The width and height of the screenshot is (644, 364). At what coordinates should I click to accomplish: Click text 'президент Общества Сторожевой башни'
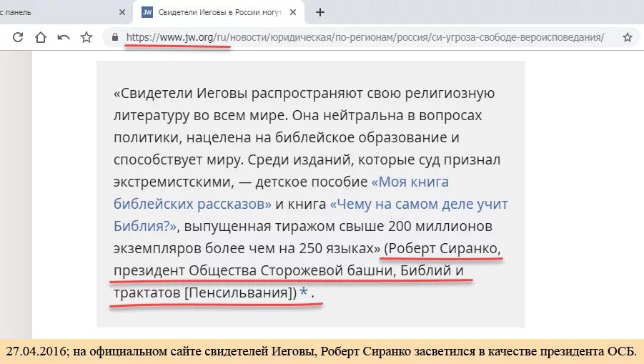(253, 271)
